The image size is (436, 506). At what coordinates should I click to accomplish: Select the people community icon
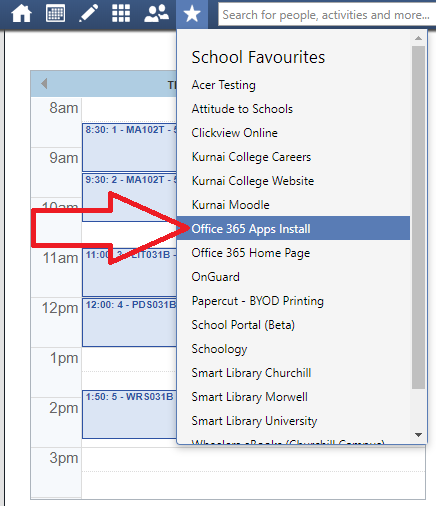[x=156, y=14]
